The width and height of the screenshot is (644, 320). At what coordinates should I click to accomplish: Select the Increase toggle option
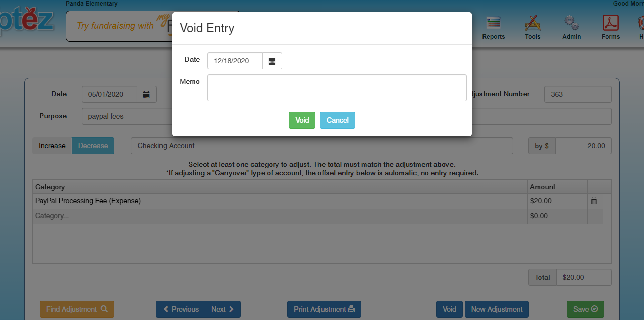[52, 146]
